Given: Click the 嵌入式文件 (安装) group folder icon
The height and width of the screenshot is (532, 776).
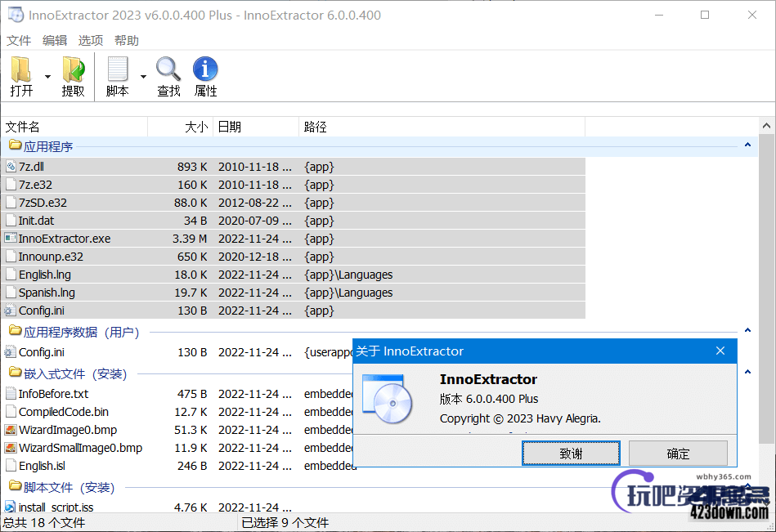Looking at the screenshot, I should click(15, 372).
